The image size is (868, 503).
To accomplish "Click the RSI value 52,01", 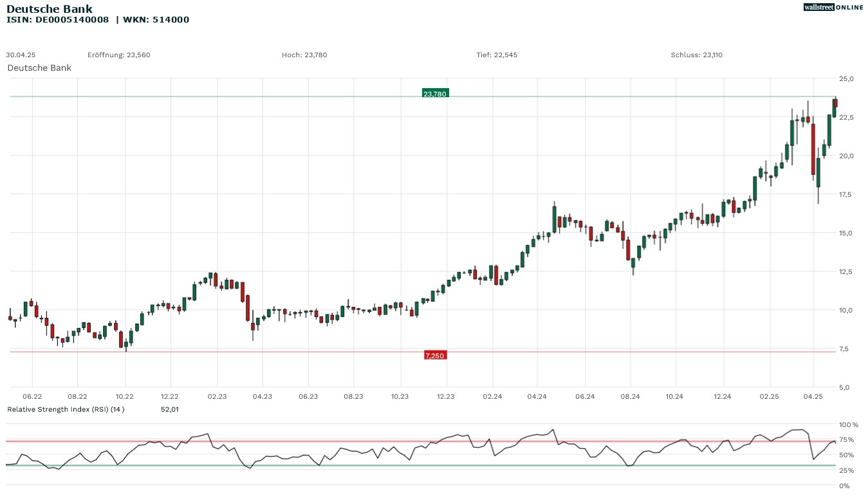I will point(169,409).
